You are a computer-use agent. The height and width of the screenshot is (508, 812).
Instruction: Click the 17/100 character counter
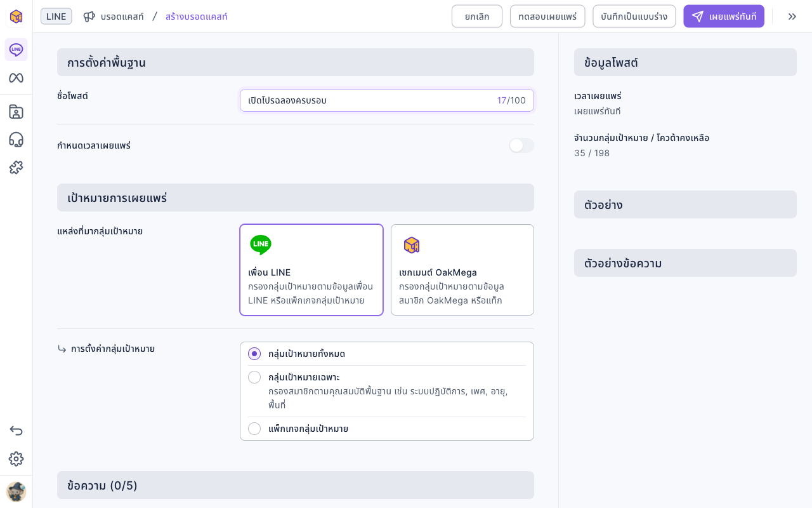point(511,100)
